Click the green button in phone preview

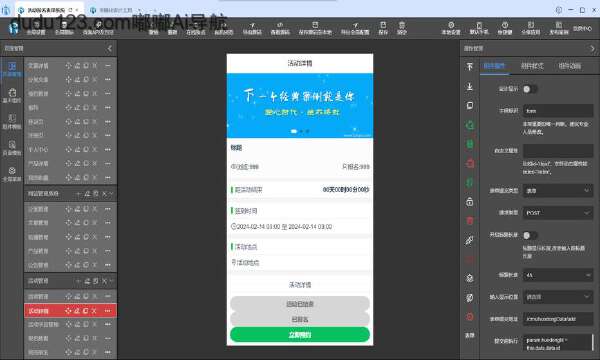[x=300, y=335]
